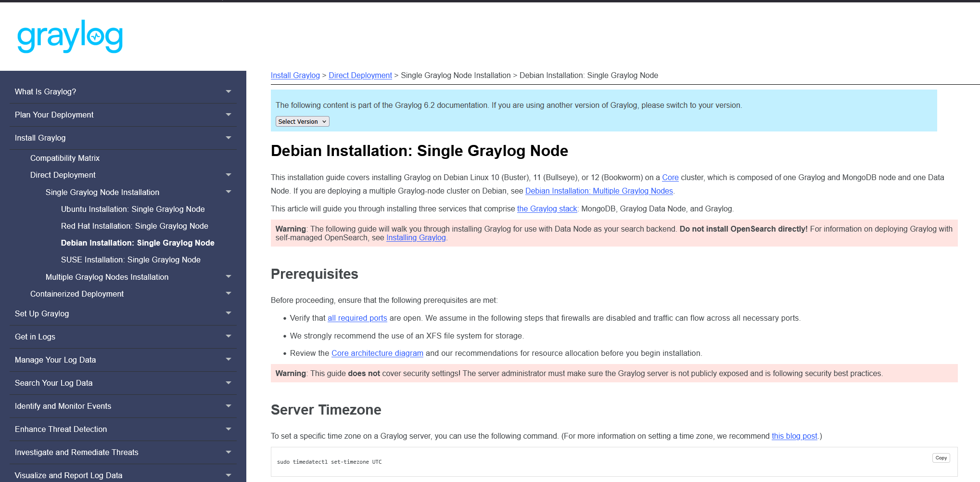Screen dimensions: 980x482
Task: Open Set Up Graylog menu item
Action: [42, 313]
